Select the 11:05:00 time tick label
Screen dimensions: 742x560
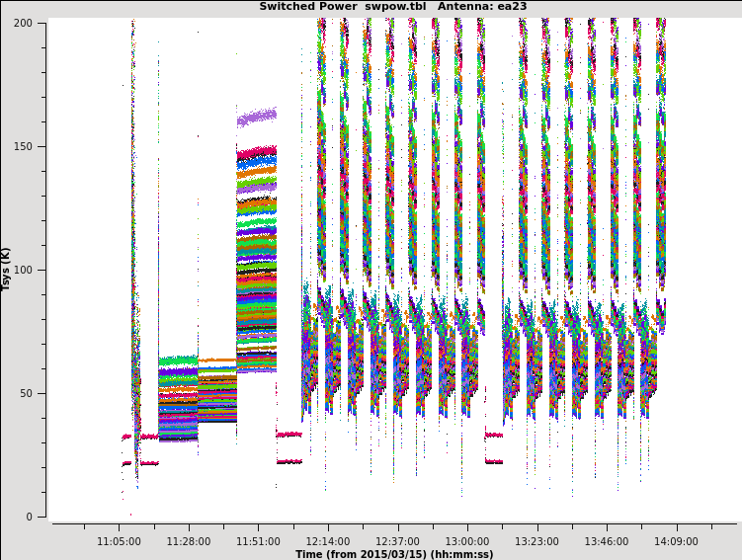119,541
